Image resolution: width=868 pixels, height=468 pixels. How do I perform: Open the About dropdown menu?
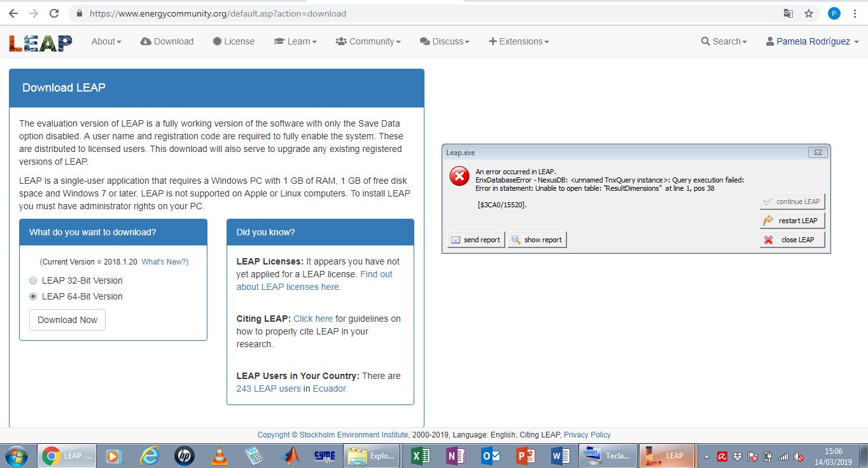pyautogui.click(x=106, y=41)
